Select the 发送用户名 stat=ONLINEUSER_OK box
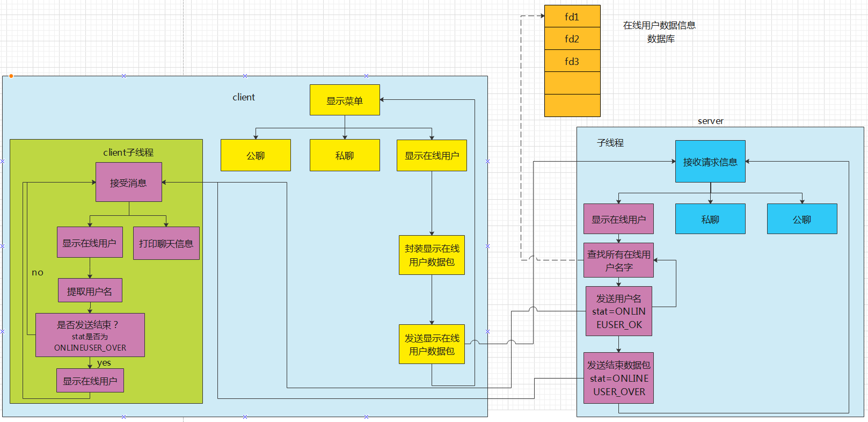 [x=618, y=311]
